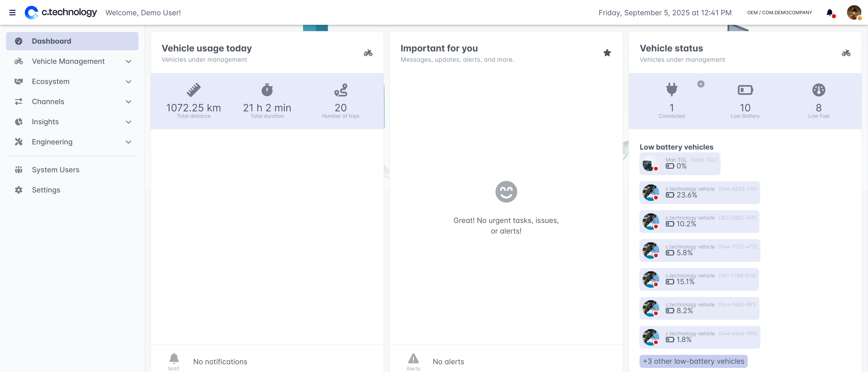Image resolution: width=868 pixels, height=372 pixels.
Task: Go to System Users
Action: point(56,170)
